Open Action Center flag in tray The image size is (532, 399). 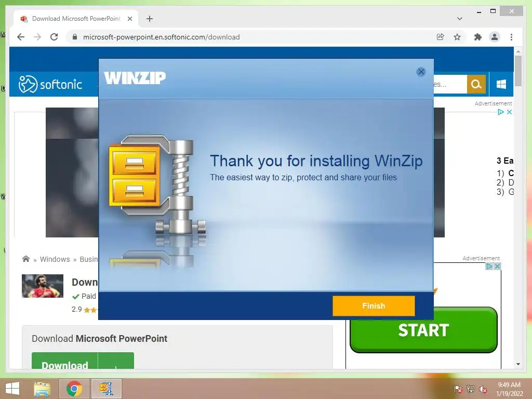click(x=458, y=389)
